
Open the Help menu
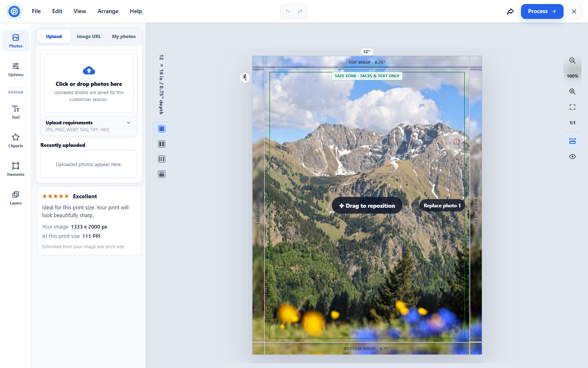(x=136, y=11)
